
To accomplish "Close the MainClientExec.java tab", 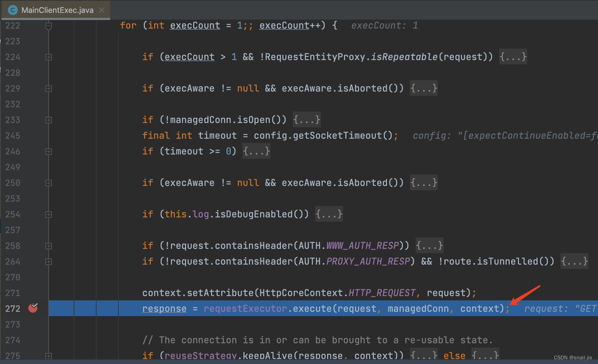I will click(x=101, y=10).
